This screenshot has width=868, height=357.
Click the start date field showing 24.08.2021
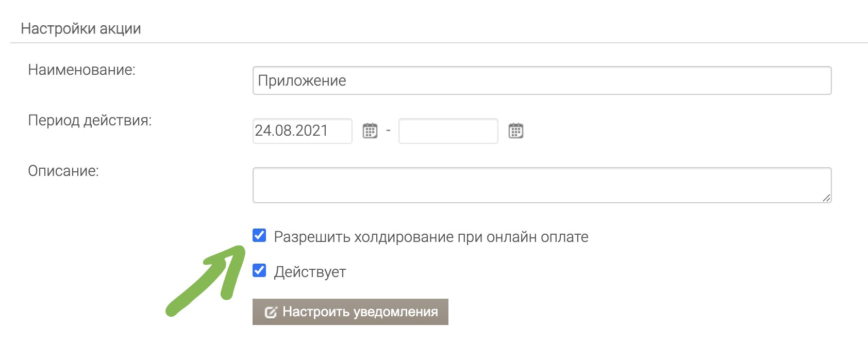[x=302, y=131]
